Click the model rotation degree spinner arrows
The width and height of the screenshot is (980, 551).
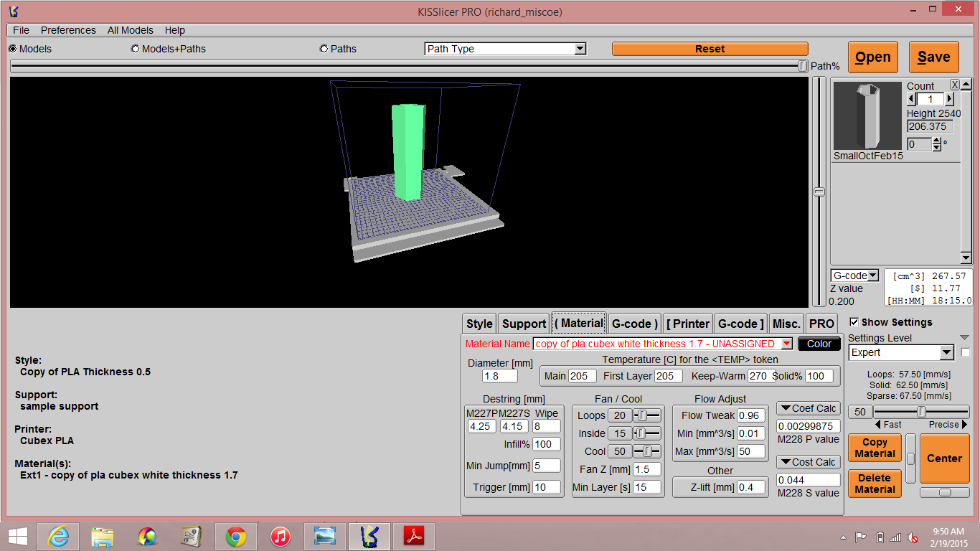936,144
